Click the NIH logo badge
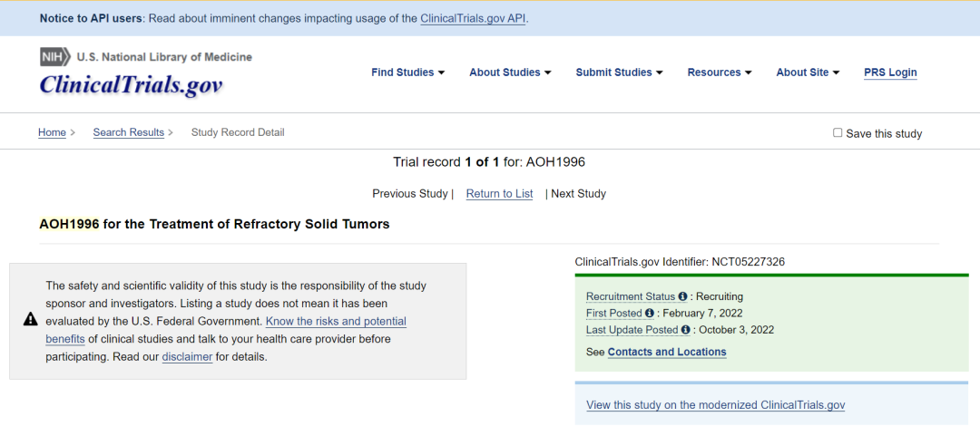 pyautogui.click(x=54, y=57)
